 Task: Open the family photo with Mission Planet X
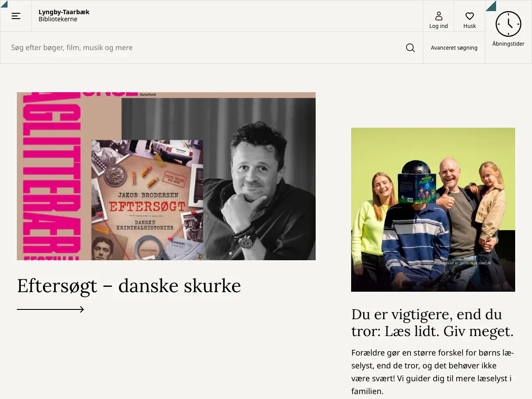433,210
